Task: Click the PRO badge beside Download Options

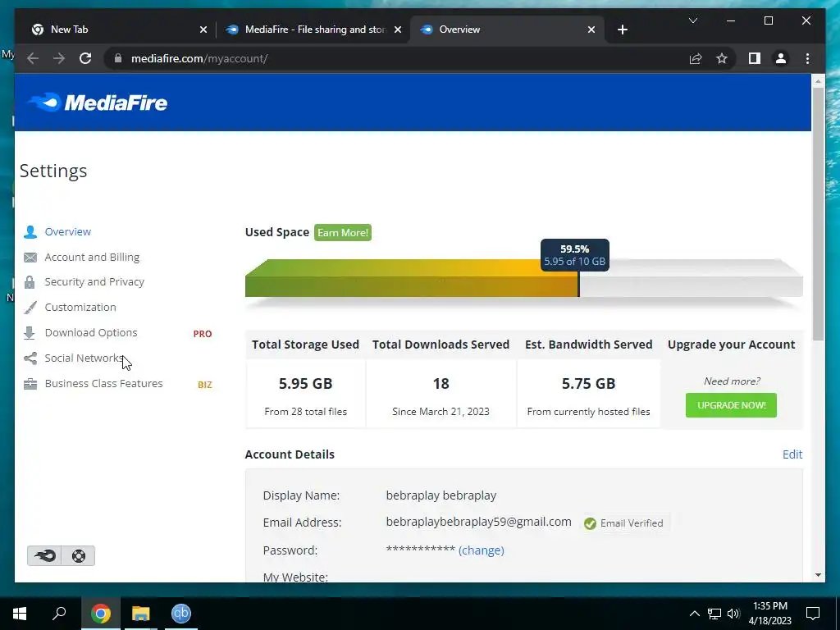Action: tap(203, 334)
